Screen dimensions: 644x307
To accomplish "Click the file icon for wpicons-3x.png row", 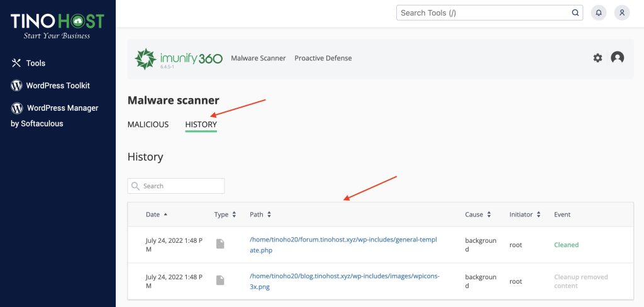I will [221, 281].
